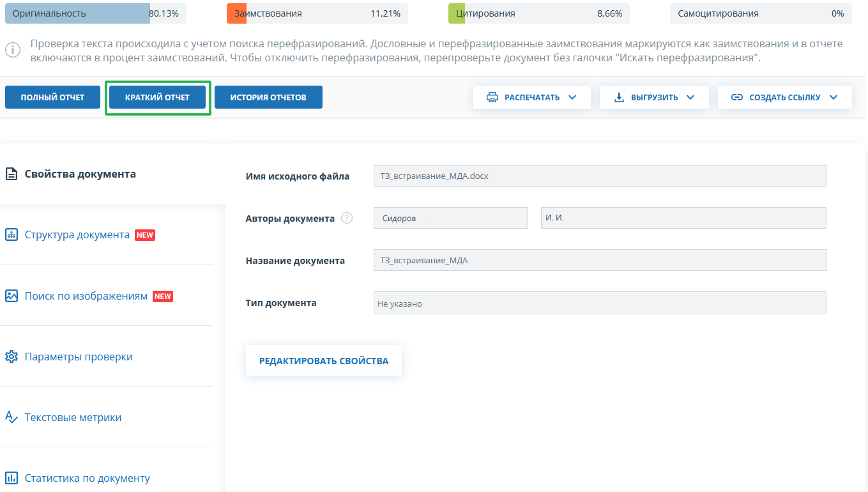Screen dimensions: 868x492
Task: Click the Имя исходного файла field
Action: point(599,176)
